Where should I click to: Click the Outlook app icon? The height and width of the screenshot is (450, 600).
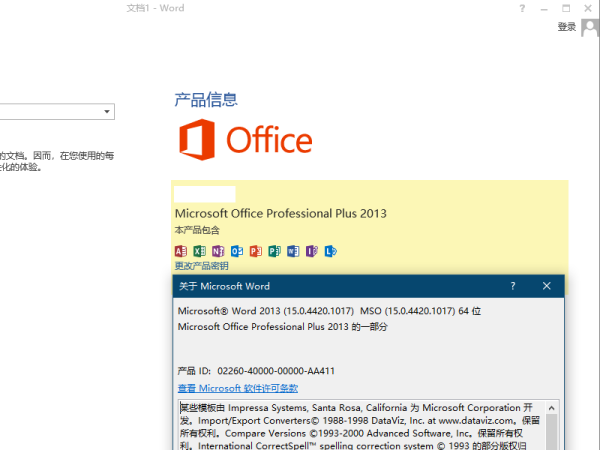coord(237,251)
